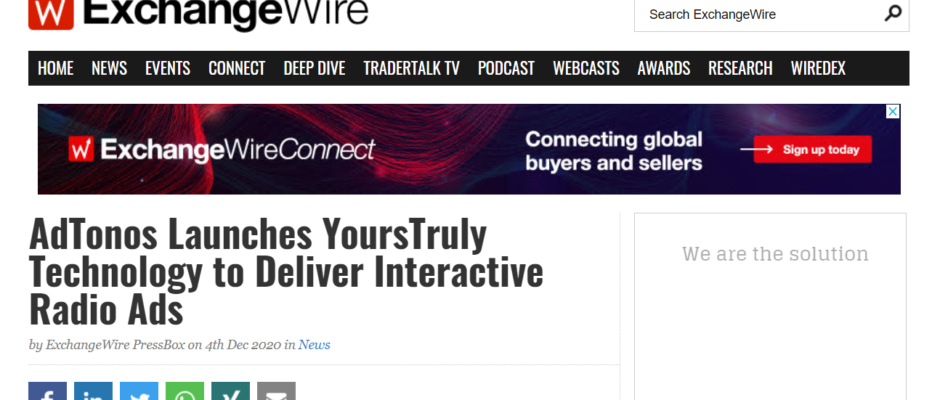This screenshot has width=940, height=400.
Task: Open the PODCAST page
Action: (x=506, y=68)
